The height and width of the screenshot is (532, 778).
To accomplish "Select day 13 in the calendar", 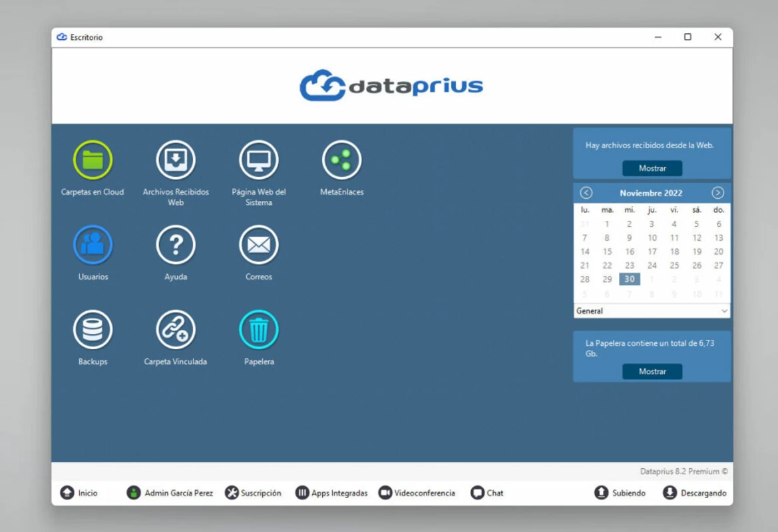I will click(719, 237).
